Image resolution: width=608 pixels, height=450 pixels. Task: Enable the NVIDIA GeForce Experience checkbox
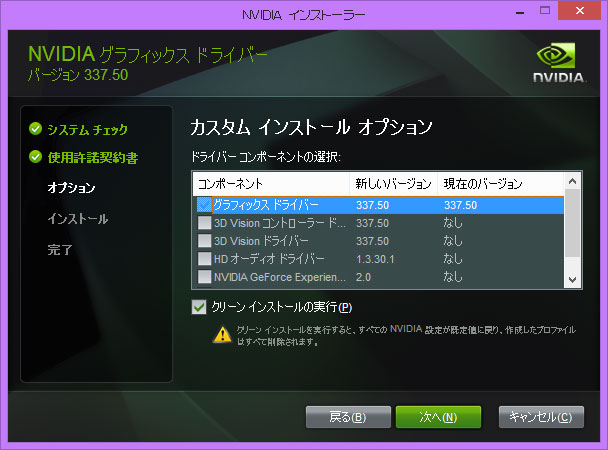[204, 277]
